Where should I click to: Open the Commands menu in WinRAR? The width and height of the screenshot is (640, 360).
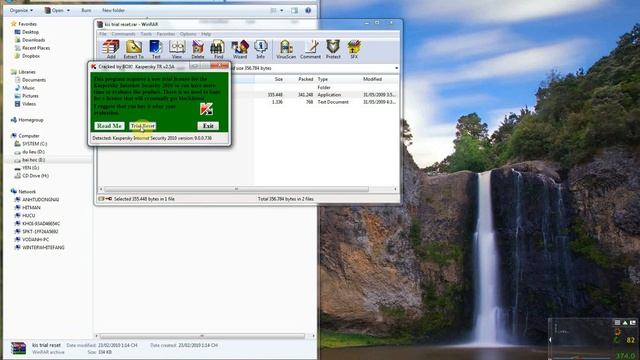[123, 34]
